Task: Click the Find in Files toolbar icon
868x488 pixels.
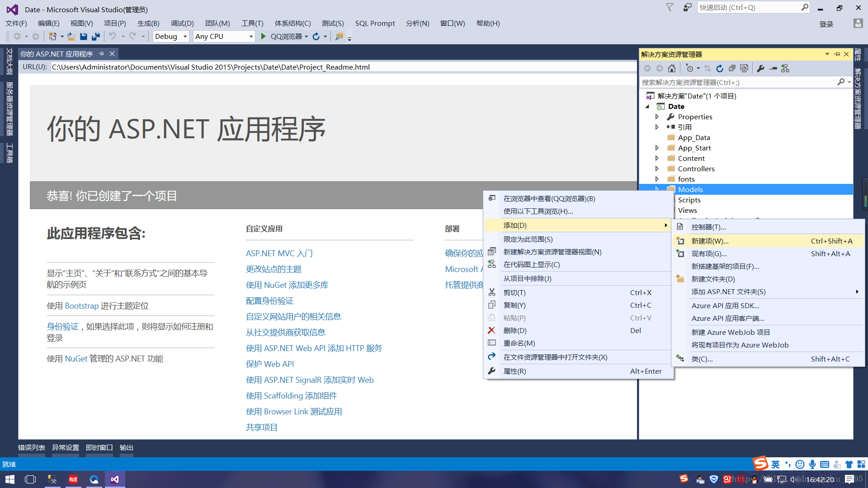Action: [x=339, y=37]
